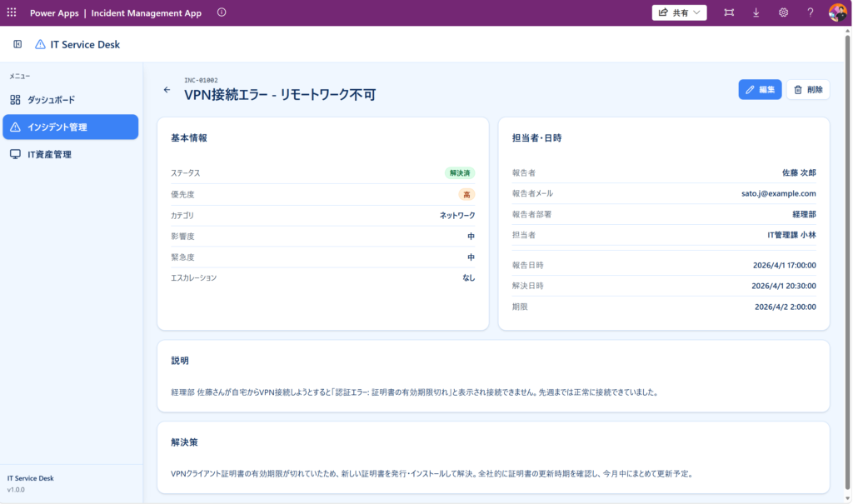The width and height of the screenshot is (853, 504).
Task: Click the sato.j@example.com email address
Action: tap(778, 193)
